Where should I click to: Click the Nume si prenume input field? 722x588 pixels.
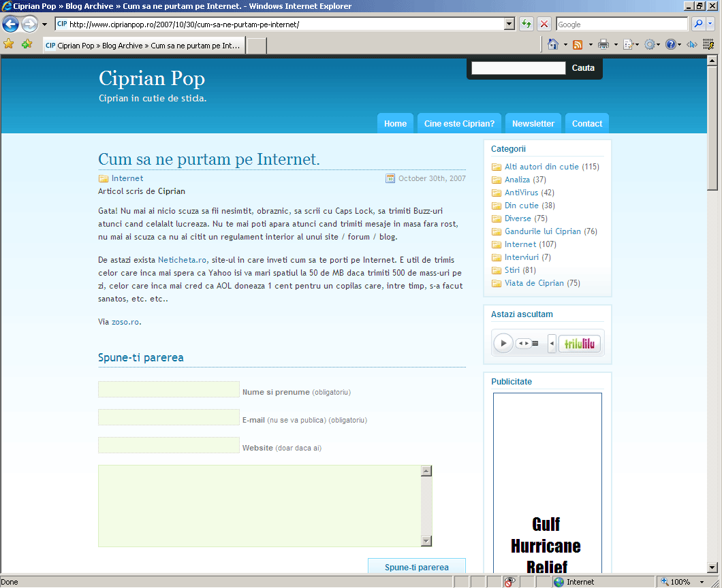coord(168,390)
